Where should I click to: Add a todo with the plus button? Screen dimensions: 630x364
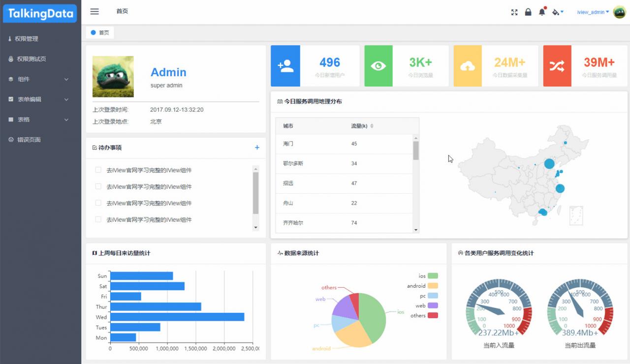tap(256, 148)
